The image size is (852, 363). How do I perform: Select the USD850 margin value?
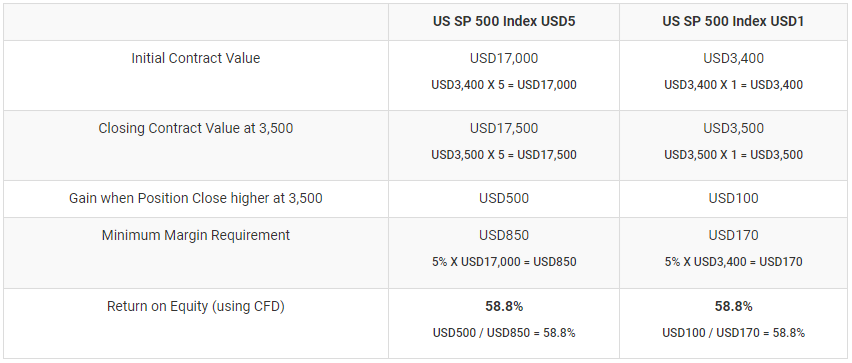click(x=504, y=235)
